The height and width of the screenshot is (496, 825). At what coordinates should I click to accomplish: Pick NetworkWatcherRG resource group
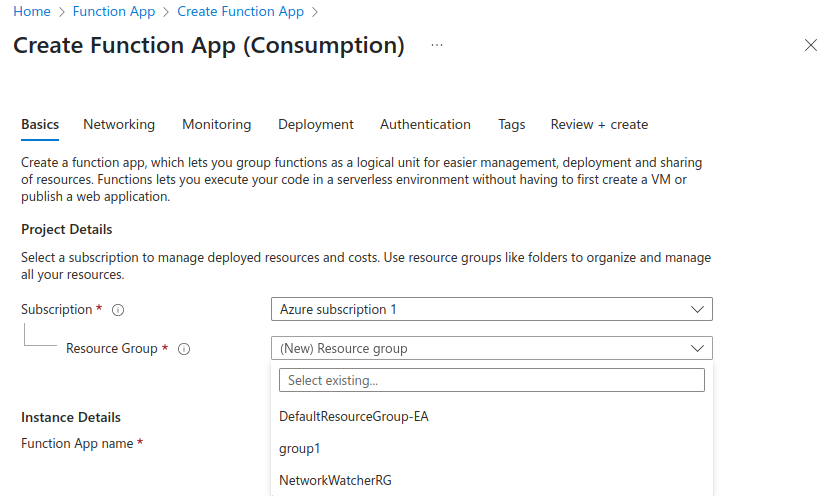coord(335,480)
